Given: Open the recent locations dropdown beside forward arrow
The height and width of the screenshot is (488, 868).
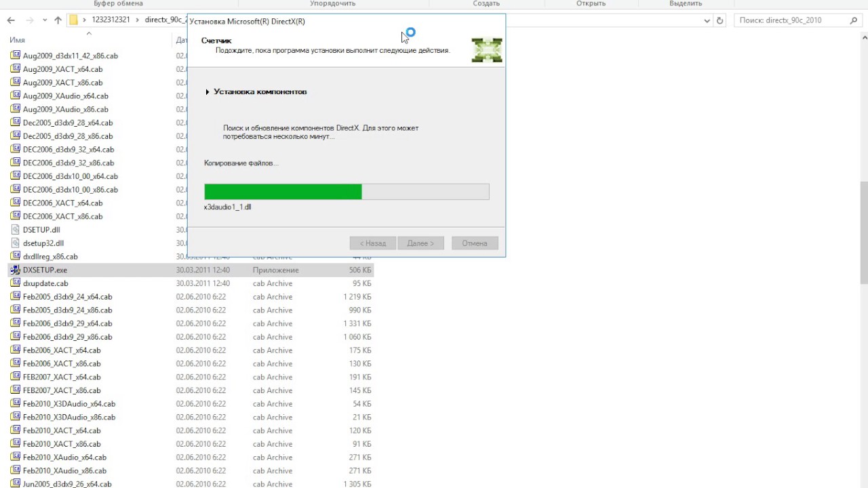Looking at the screenshot, I should point(45,20).
